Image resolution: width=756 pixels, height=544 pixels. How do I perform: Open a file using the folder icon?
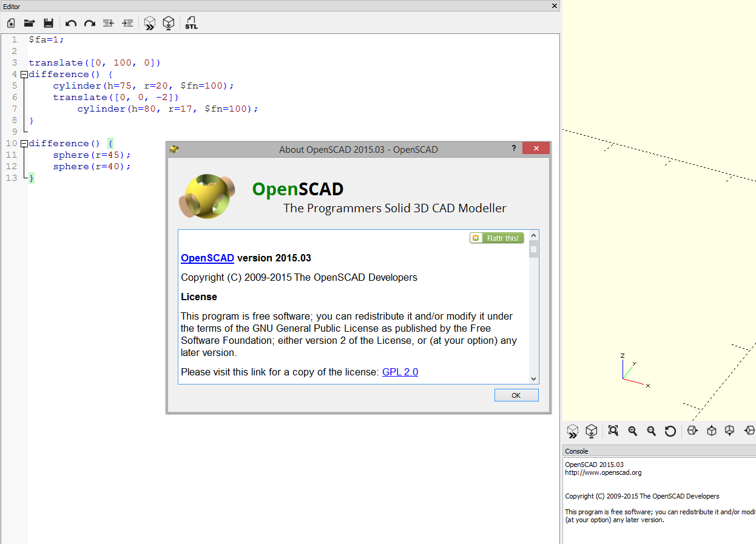pyautogui.click(x=29, y=23)
